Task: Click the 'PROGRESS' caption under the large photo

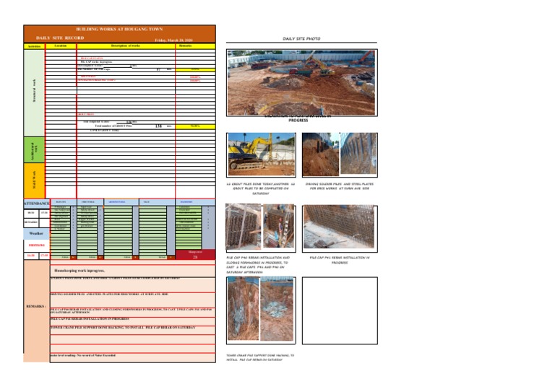Action: tap(298, 121)
